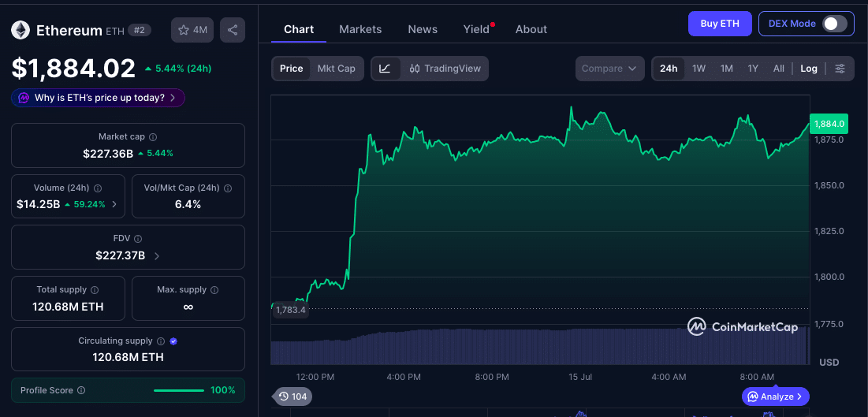Select the 1Y time range
868x417 pixels.
pyautogui.click(x=753, y=69)
